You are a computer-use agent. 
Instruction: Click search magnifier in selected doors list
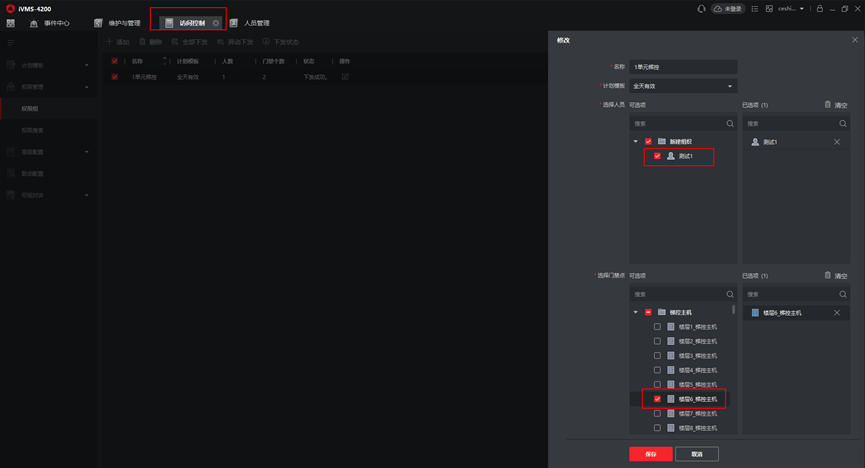coord(842,294)
